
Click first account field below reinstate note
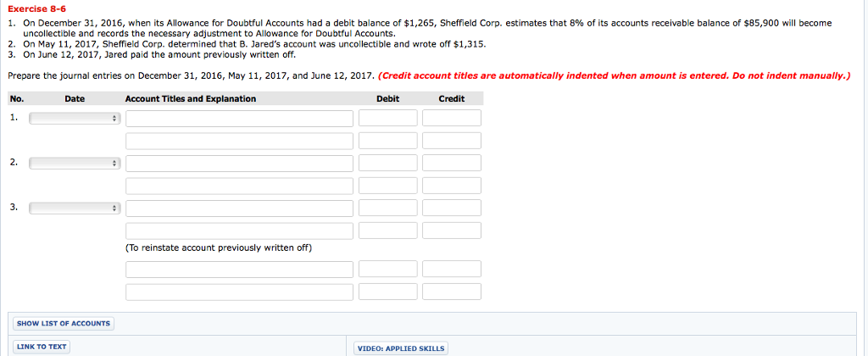tap(240, 270)
